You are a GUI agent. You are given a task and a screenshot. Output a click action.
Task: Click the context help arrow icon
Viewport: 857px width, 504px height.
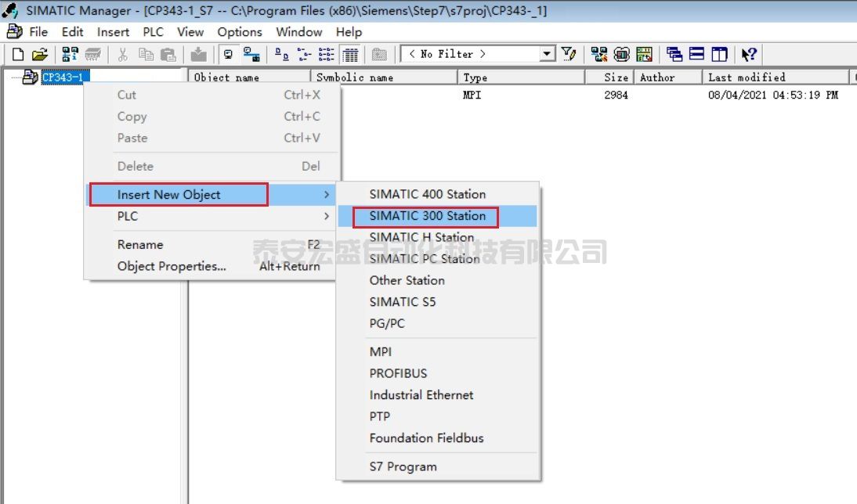click(749, 54)
